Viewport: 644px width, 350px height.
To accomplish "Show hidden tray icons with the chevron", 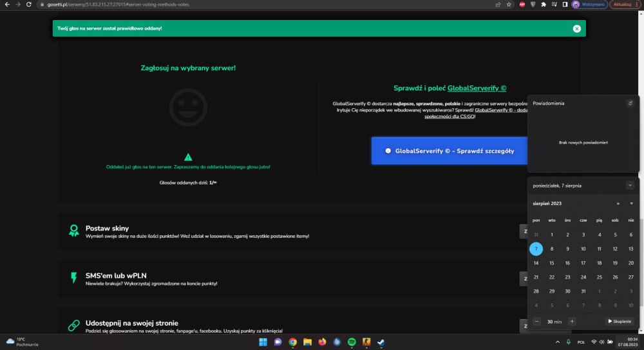I will tap(557, 342).
